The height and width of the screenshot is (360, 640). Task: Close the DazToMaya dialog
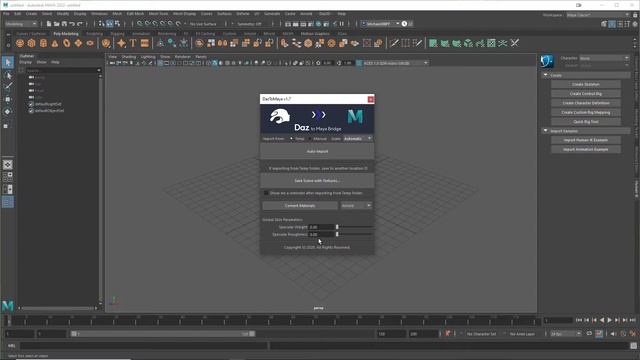click(371, 99)
